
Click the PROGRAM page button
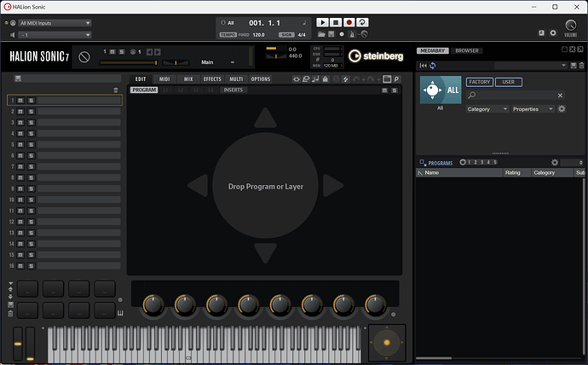144,90
